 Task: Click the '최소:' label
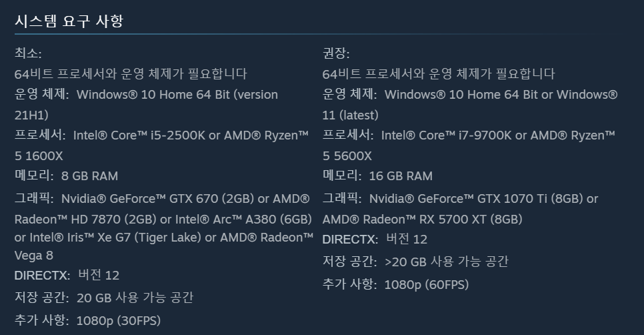28,53
